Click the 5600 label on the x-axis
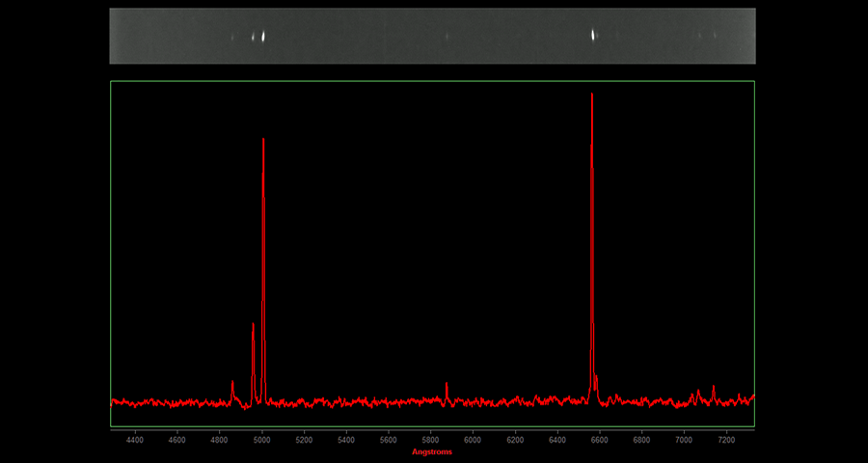 [389, 440]
